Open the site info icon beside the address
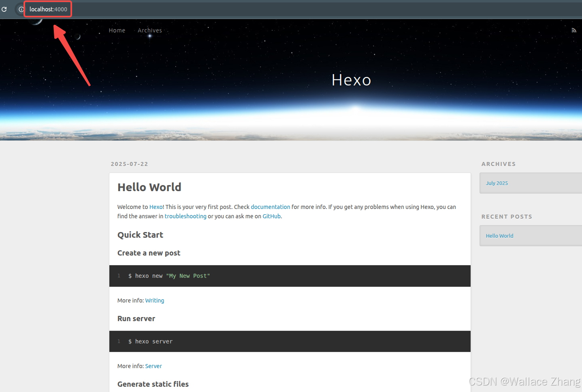The image size is (582, 392). coord(21,9)
